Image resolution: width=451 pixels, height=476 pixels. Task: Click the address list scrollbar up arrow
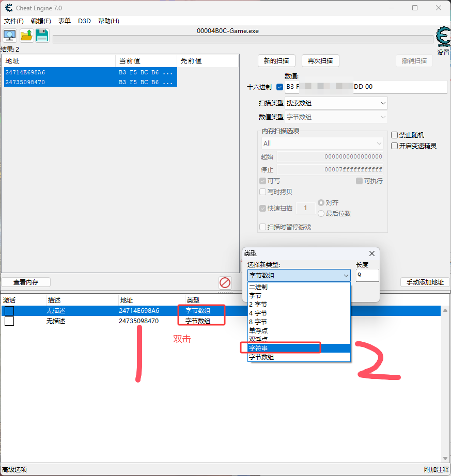[x=445, y=310]
